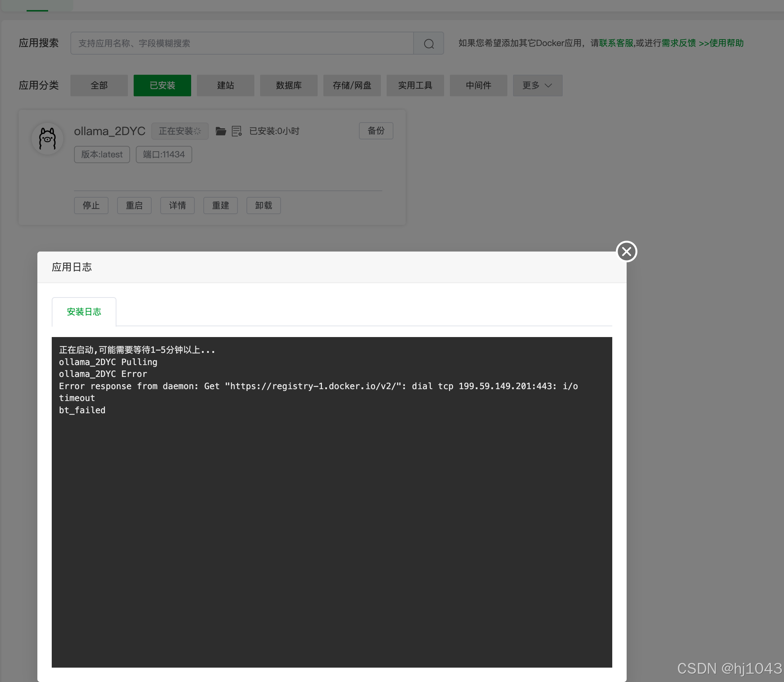Switch to 数据库 category
Image resolution: width=784 pixels, height=682 pixels.
coord(289,85)
